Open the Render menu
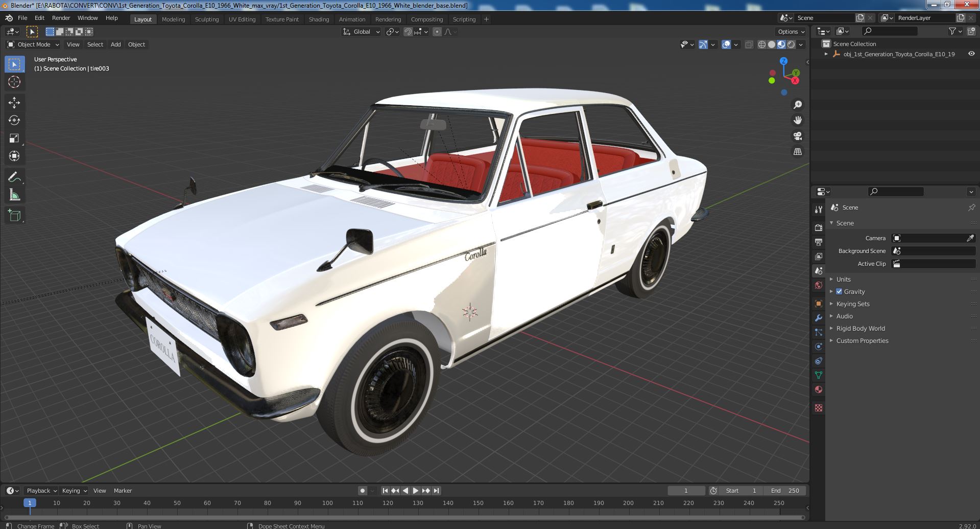This screenshot has width=980, height=529. click(x=61, y=18)
